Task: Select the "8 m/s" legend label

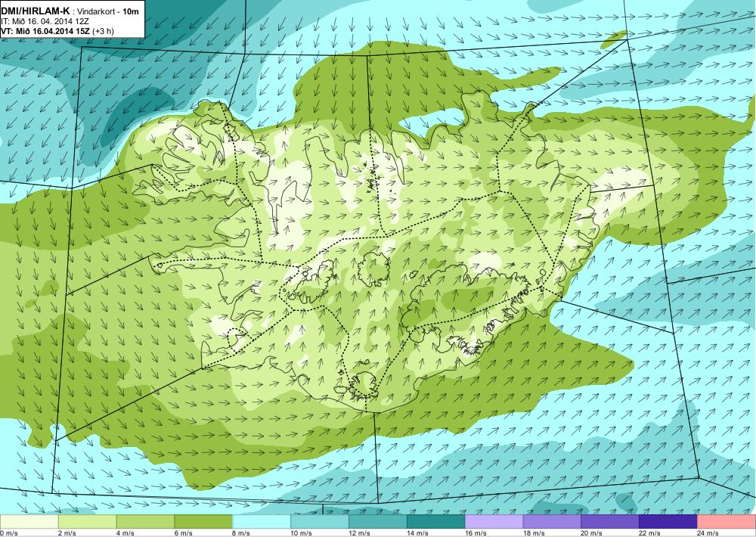Action: [242, 533]
